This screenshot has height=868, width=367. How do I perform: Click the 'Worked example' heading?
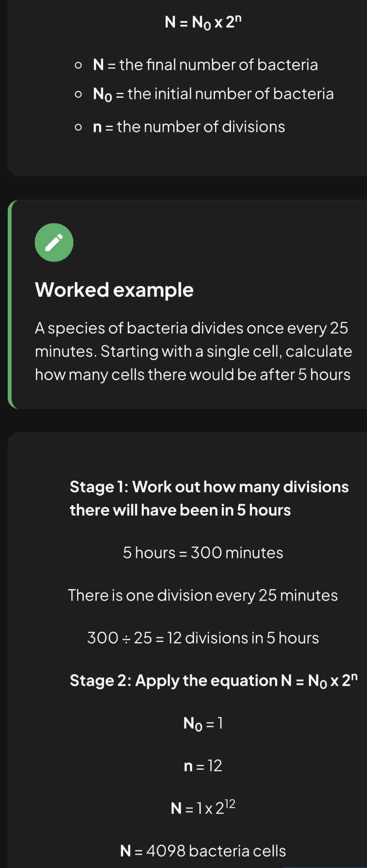coord(114,290)
